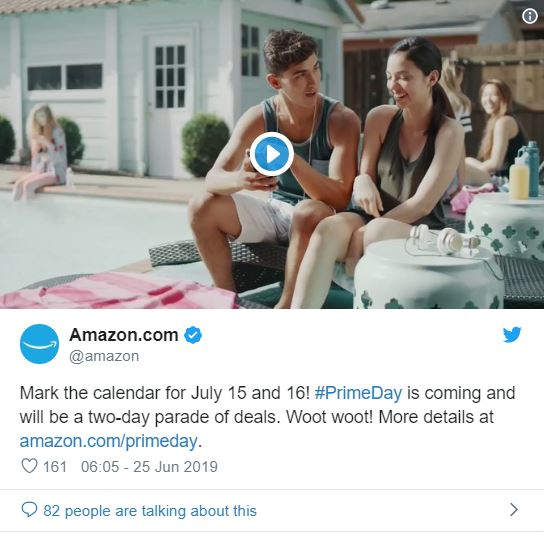The width and height of the screenshot is (544, 539).
Task: Click the white garage door in video frame
Action: click(x=169, y=104)
